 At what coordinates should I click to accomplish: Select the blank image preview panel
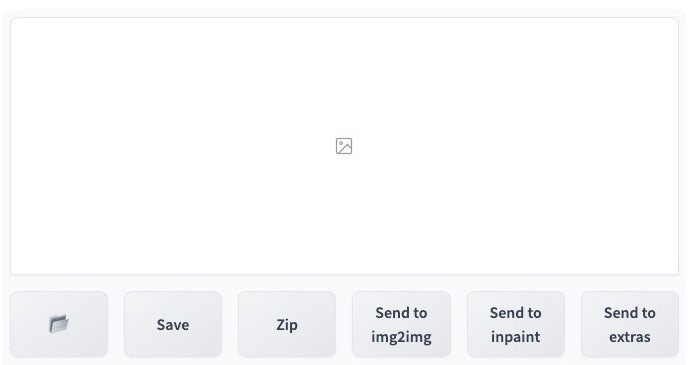point(344,146)
